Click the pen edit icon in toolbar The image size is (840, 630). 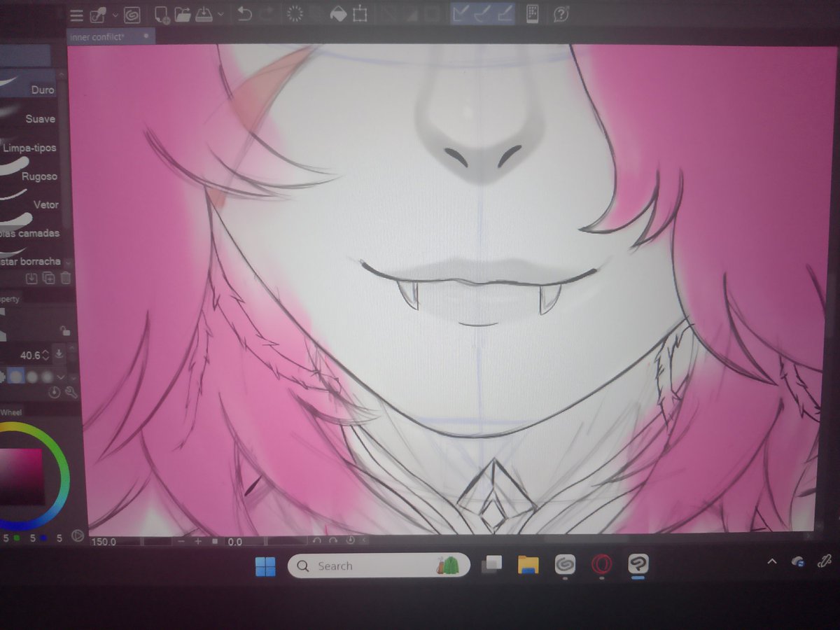(x=98, y=14)
